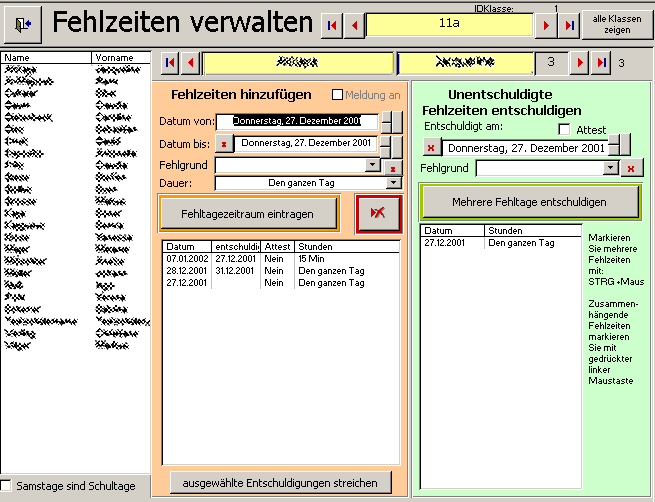Expand Fehlgrund dropdown in orange panel
The width and height of the screenshot is (655, 502).
coord(373,165)
